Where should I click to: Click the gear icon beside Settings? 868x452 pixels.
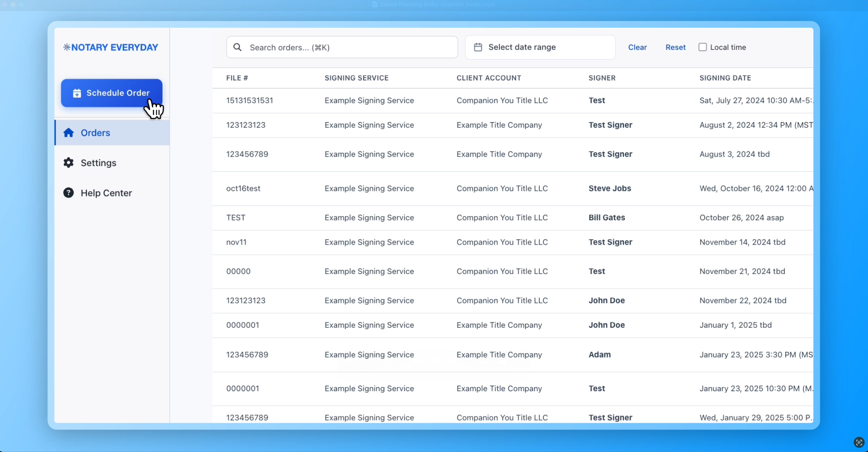(68, 163)
